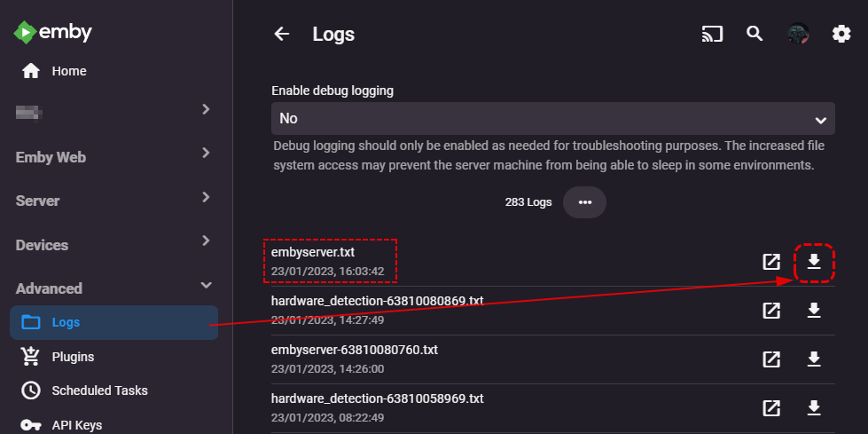The height and width of the screenshot is (434, 868).
Task: Go to Home in the sidebar
Action: tap(68, 71)
